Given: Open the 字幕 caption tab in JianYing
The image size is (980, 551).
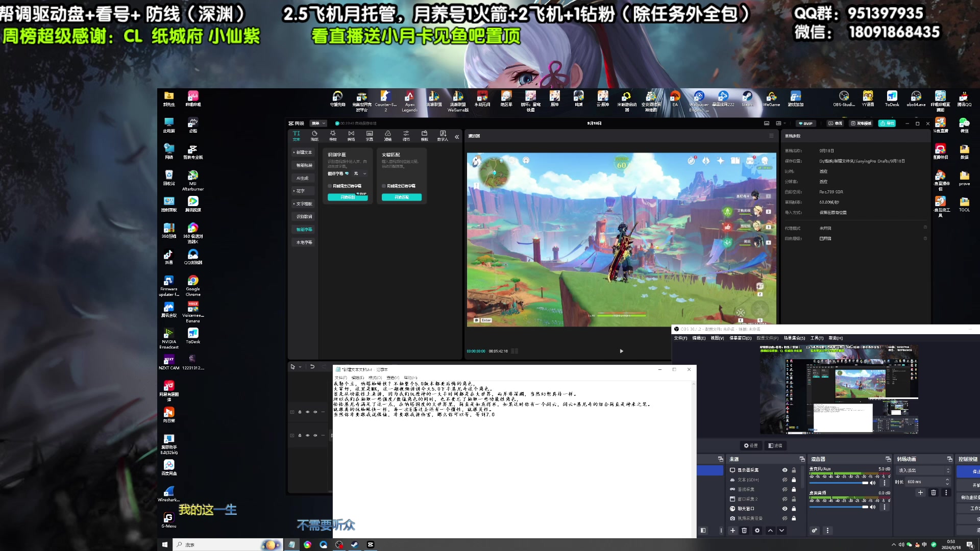Looking at the screenshot, I should pos(370,136).
